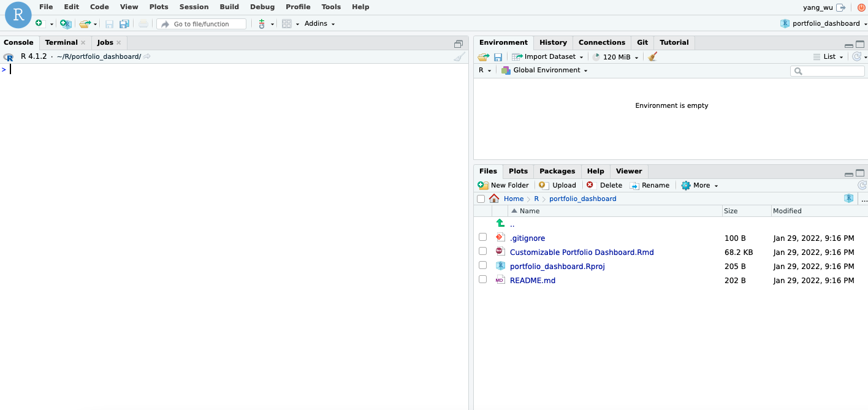Check the portfolio_dashboard.Rproj checkbox
This screenshot has height=410, width=868.
pos(482,265)
